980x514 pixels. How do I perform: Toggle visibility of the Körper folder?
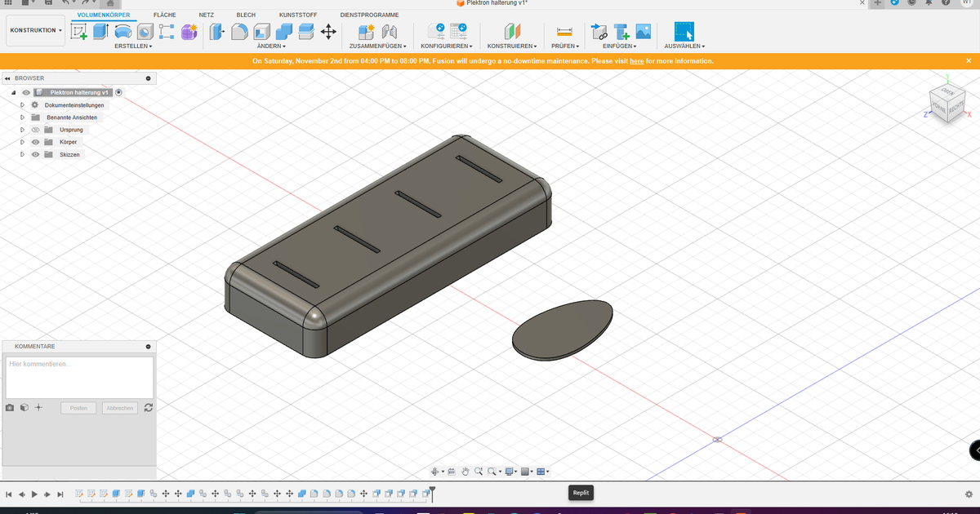coord(35,141)
